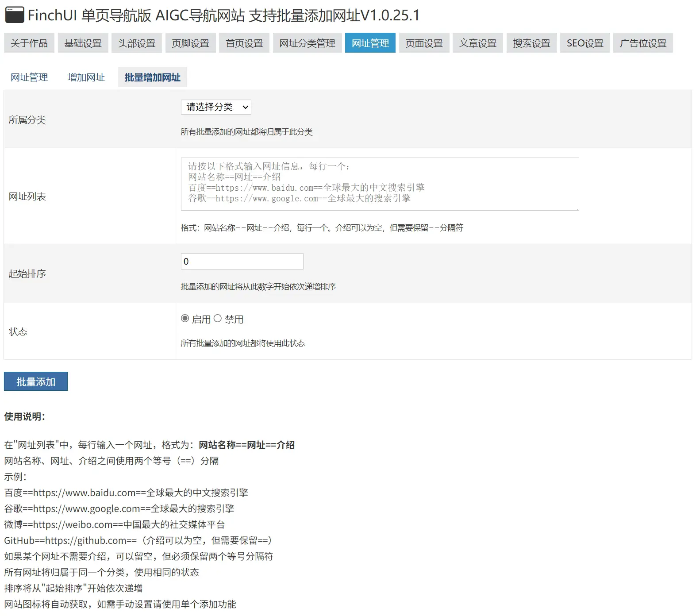Switch to 页脚设置 tab
The height and width of the screenshot is (616, 696).
(x=190, y=43)
